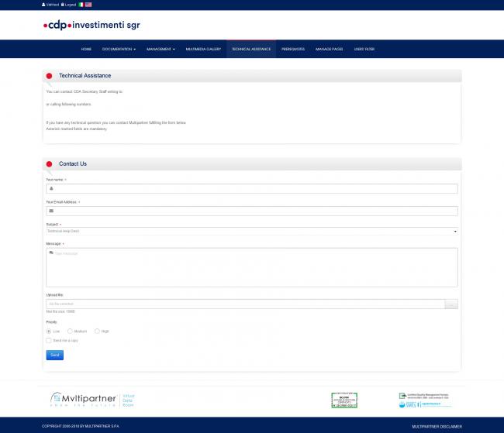Enable the Send me a copy checkbox
Image resolution: width=504 pixels, height=433 pixels.
(x=49, y=340)
